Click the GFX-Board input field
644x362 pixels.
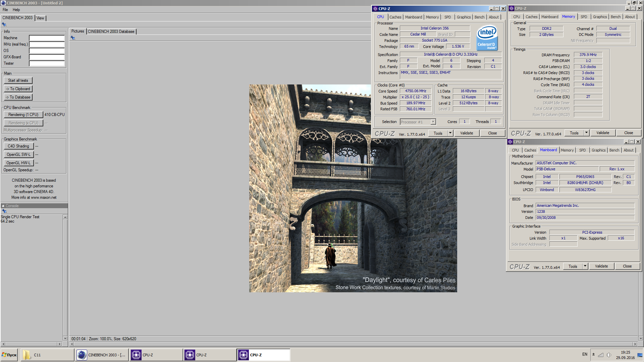click(x=47, y=57)
